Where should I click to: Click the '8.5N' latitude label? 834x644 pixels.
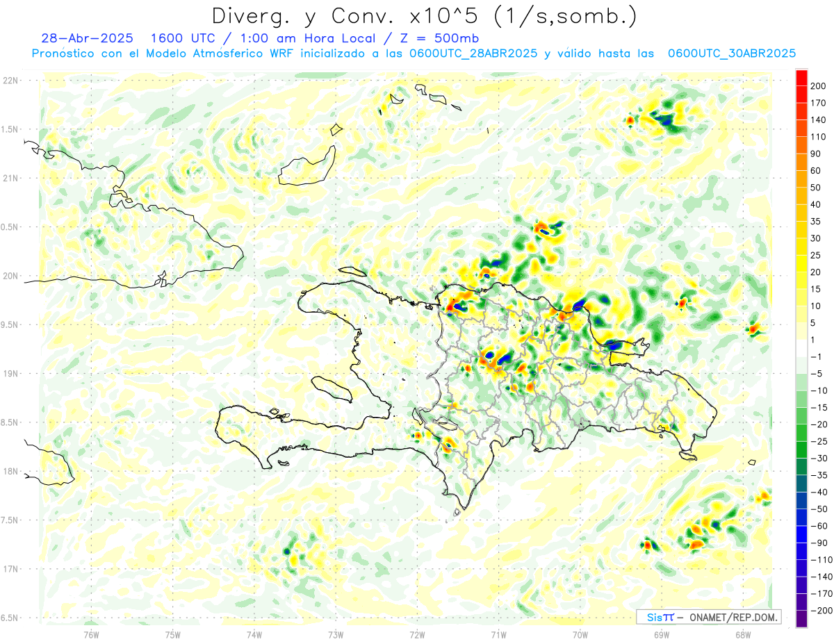pyautogui.click(x=10, y=422)
